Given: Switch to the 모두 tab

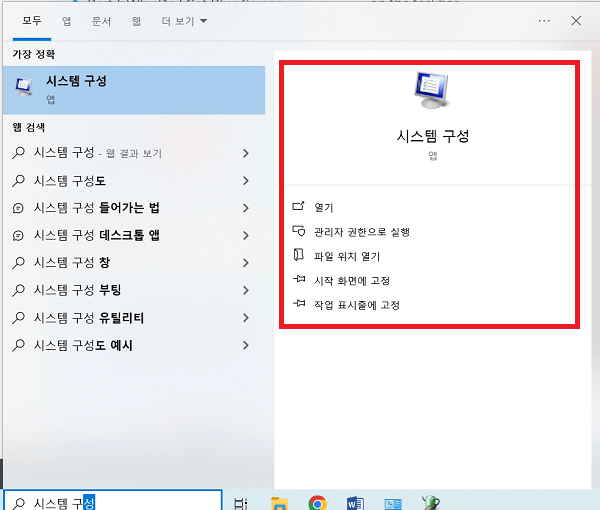Looking at the screenshot, I should point(32,21).
